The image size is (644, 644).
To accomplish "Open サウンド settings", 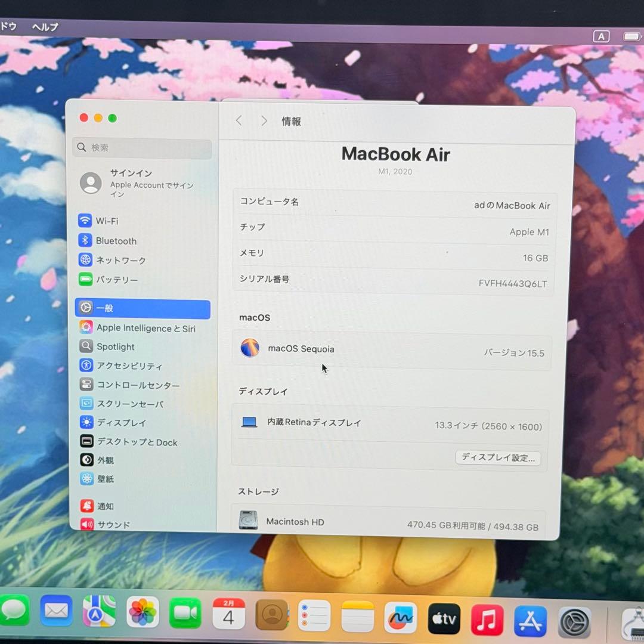I will click(x=113, y=524).
